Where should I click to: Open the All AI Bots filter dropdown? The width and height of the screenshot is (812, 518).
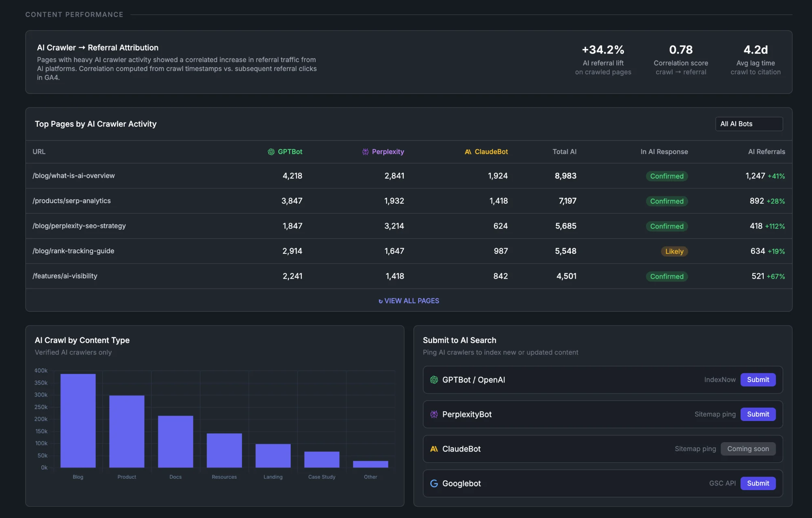(x=748, y=124)
